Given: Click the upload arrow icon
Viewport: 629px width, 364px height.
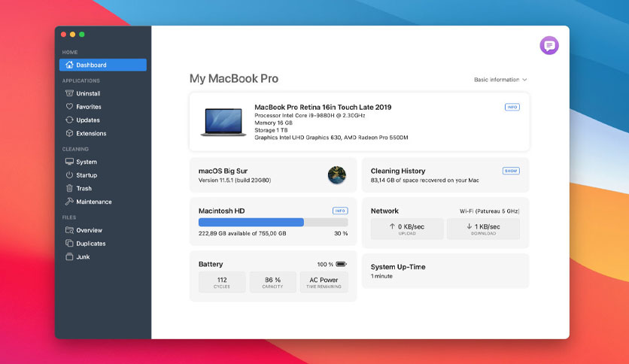Looking at the screenshot, I should point(392,226).
